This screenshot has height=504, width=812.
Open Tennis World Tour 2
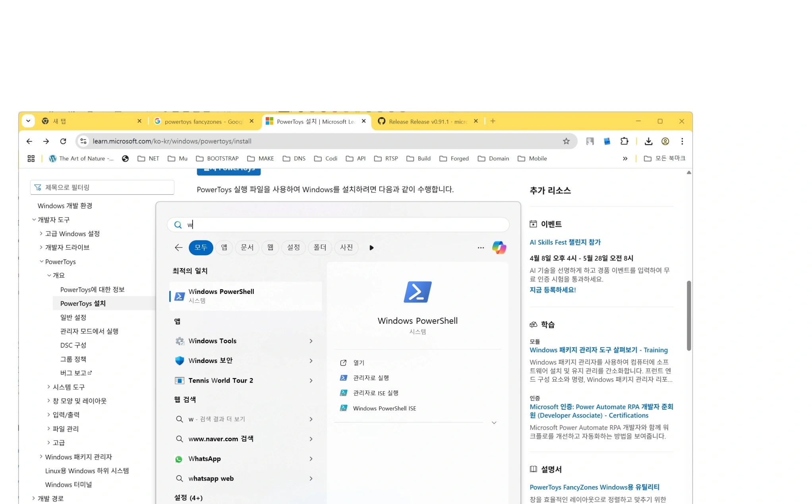(221, 380)
